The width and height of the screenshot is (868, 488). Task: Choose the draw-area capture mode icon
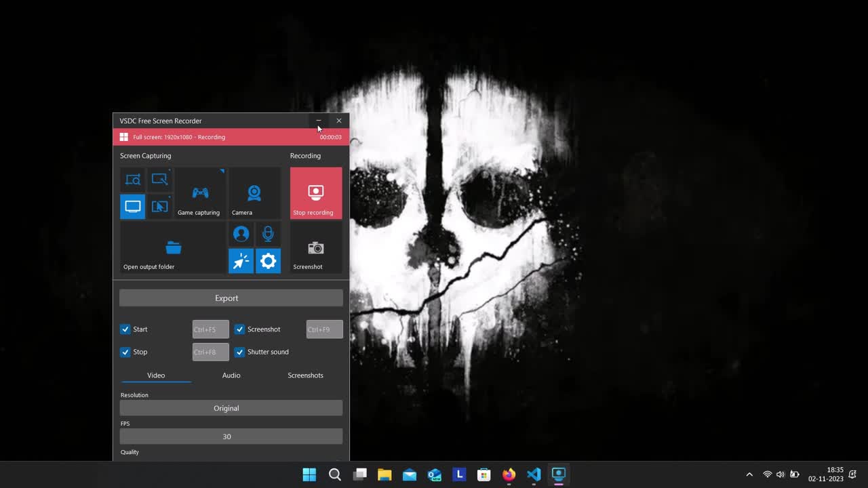coord(160,180)
